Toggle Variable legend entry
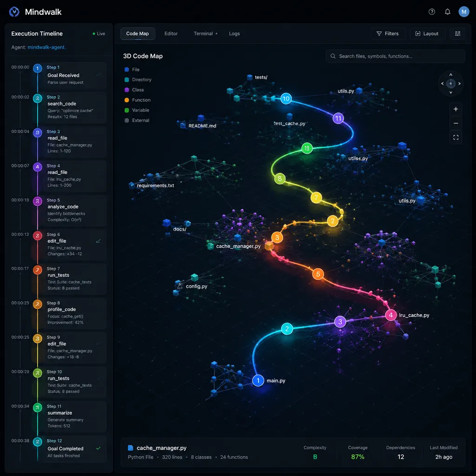This screenshot has height=476, width=476. 137,110
